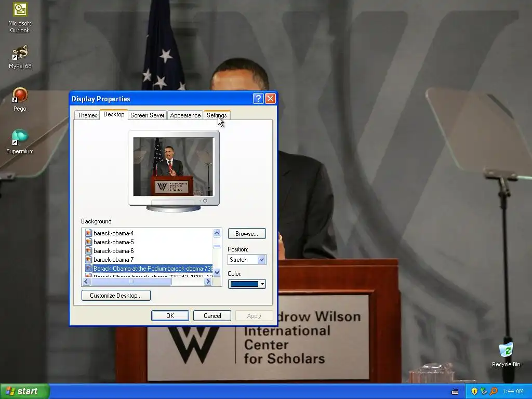Confirm with the OK button
The width and height of the screenshot is (532, 399).
(x=170, y=315)
